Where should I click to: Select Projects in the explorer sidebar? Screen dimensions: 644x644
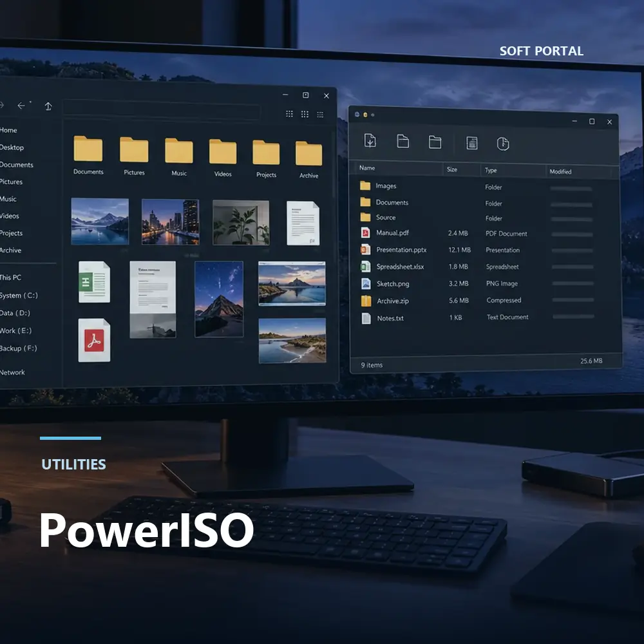tap(11, 233)
